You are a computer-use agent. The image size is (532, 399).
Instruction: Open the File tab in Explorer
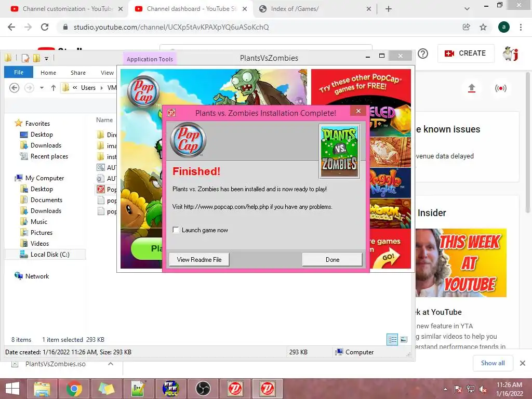click(19, 72)
